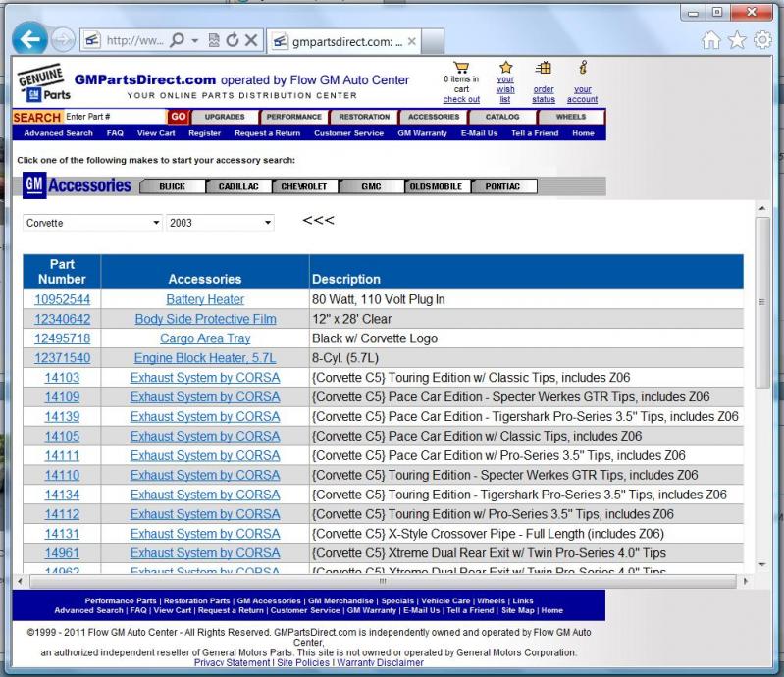Open the Cargo Area Tray link

205,338
